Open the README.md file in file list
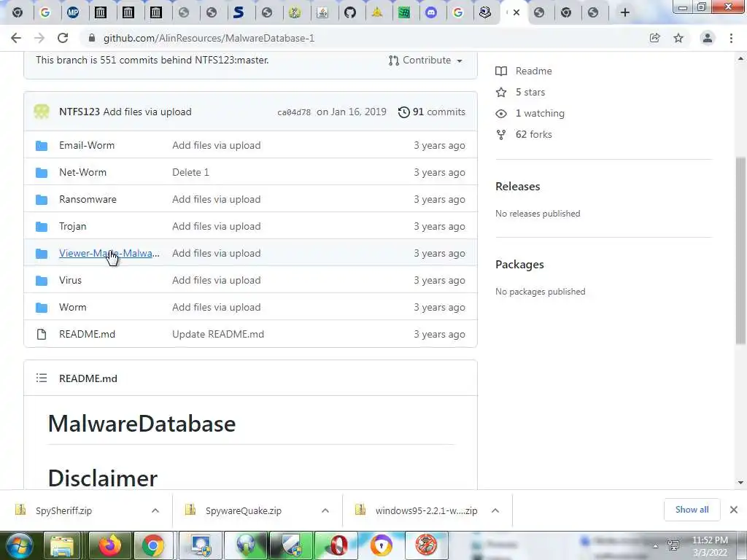Screen dimensions: 747x560 tap(88, 334)
